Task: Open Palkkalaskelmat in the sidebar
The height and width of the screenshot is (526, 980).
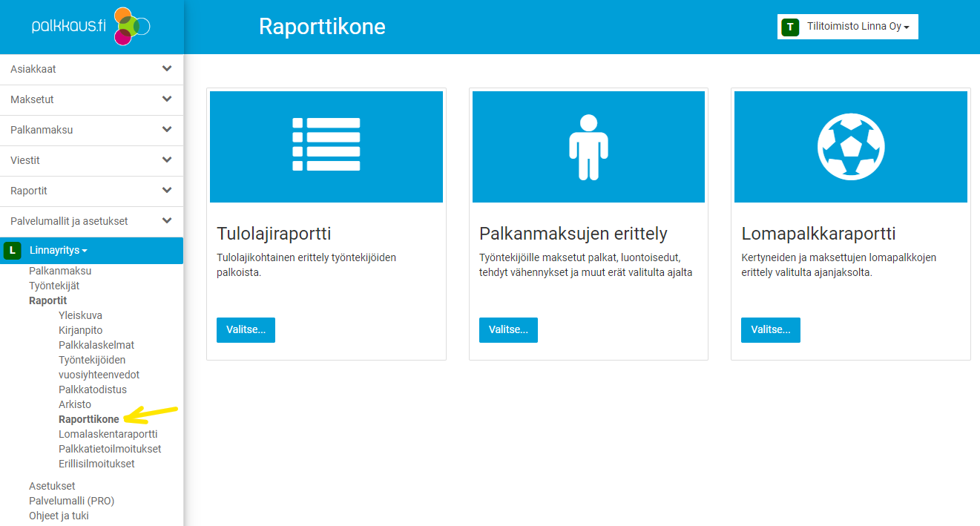Action: (x=96, y=345)
